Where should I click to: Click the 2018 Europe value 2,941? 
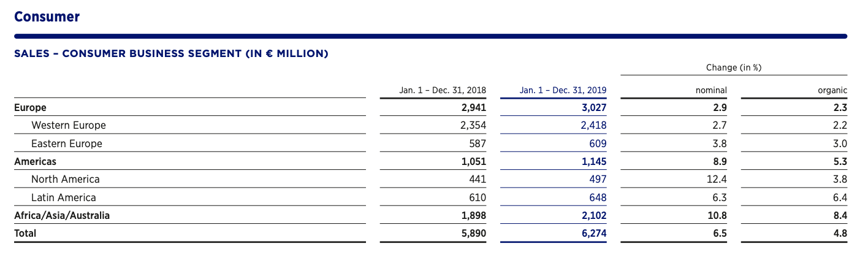pos(473,107)
